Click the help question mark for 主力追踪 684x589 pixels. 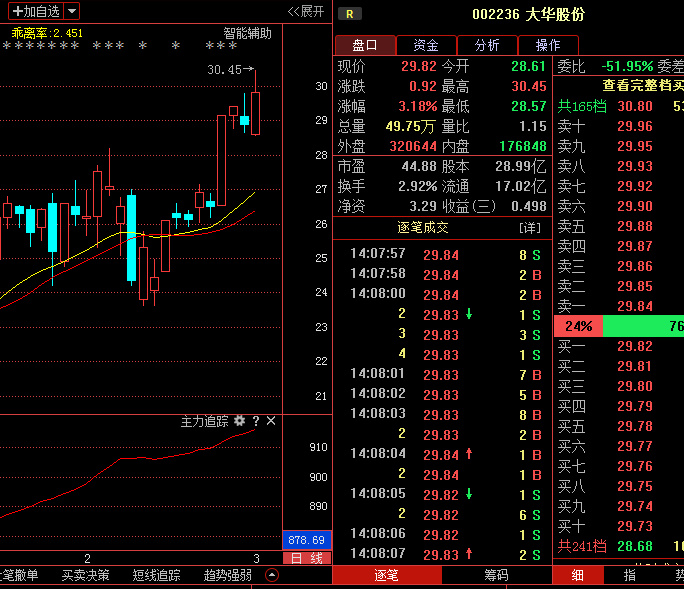pyautogui.click(x=256, y=422)
